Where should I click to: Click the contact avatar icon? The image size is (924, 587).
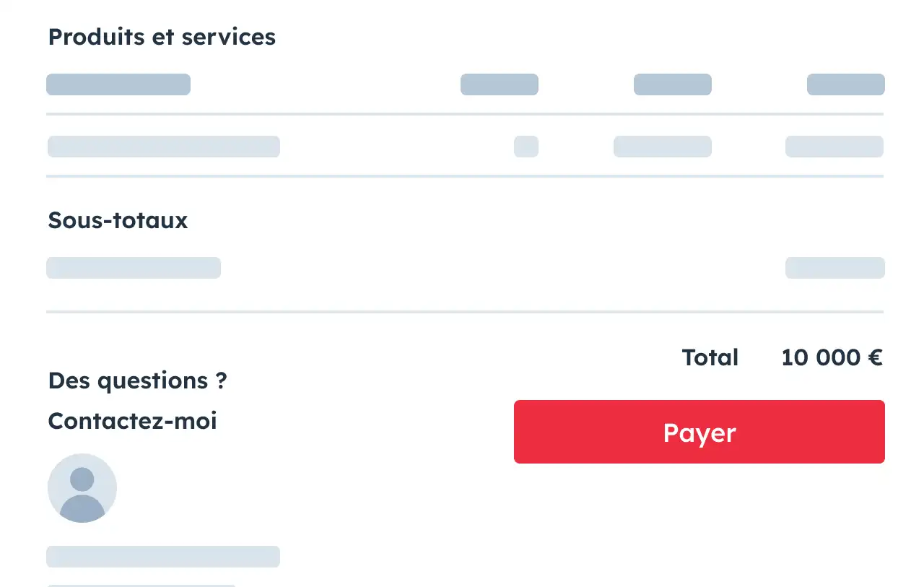click(82, 488)
